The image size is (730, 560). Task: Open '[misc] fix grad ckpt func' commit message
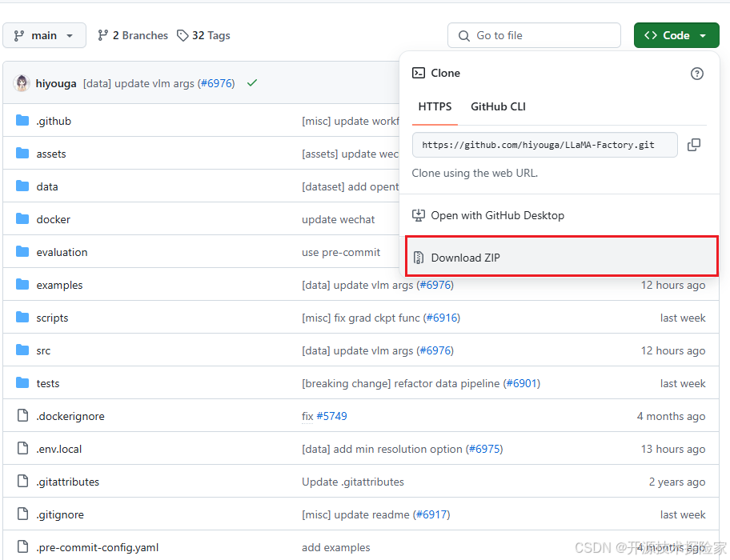pos(361,318)
